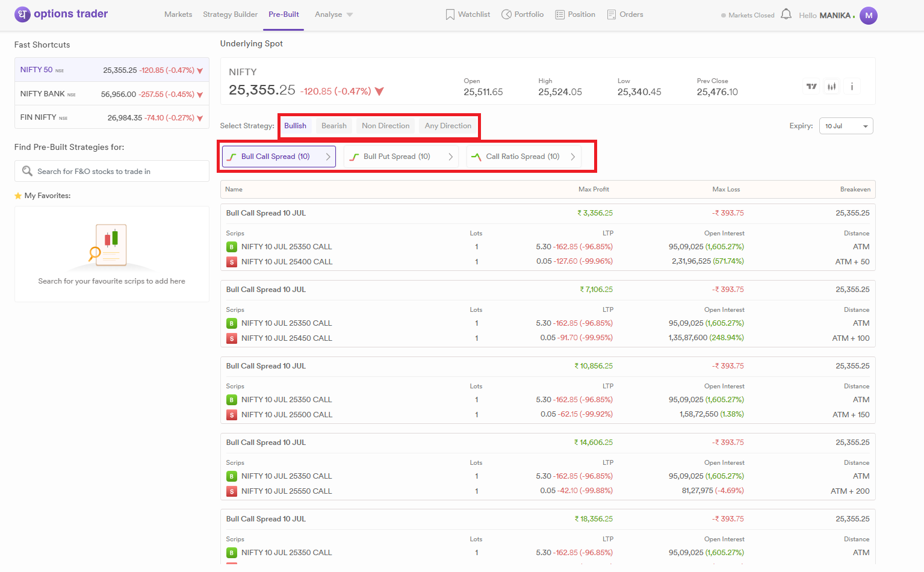This screenshot has height=572, width=924.
Task: Select FIN NIFTY fast shortcut
Action: click(x=112, y=117)
